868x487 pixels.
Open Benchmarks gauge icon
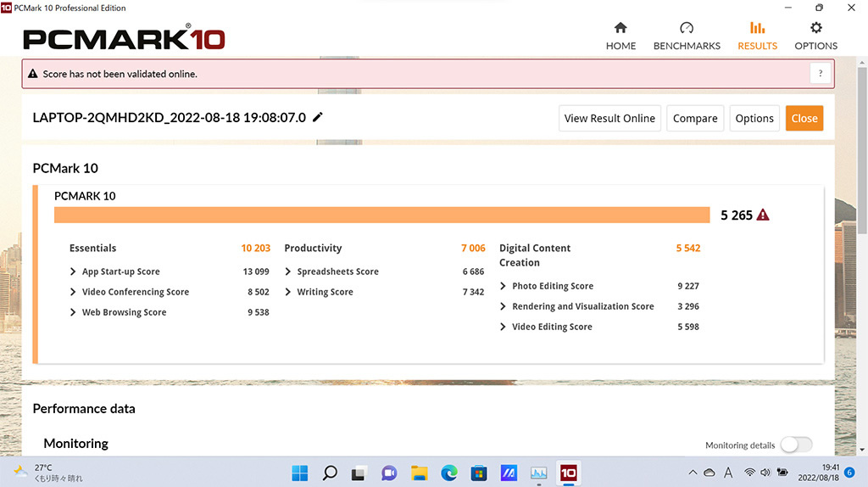click(687, 28)
